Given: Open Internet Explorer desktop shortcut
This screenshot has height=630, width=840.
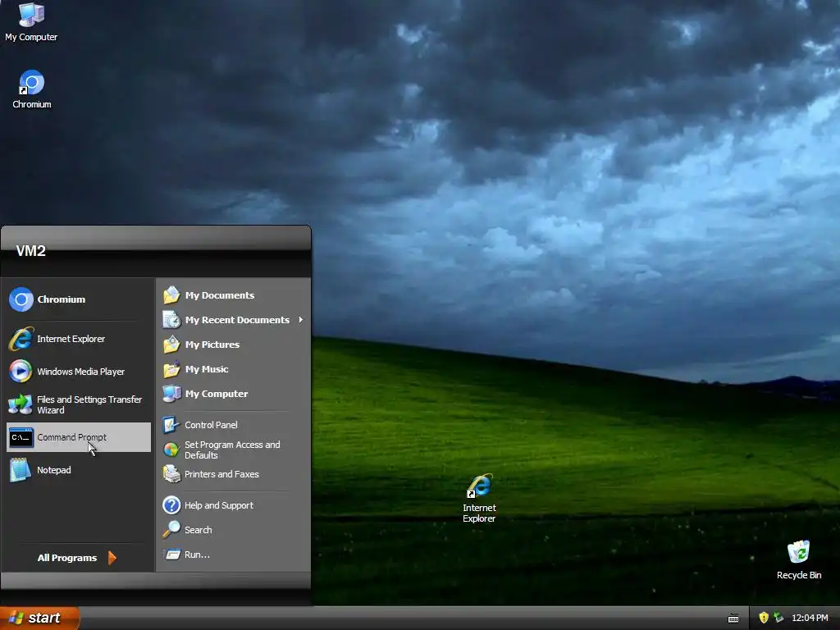Looking at the screenshot, I should tap(479, 498).
